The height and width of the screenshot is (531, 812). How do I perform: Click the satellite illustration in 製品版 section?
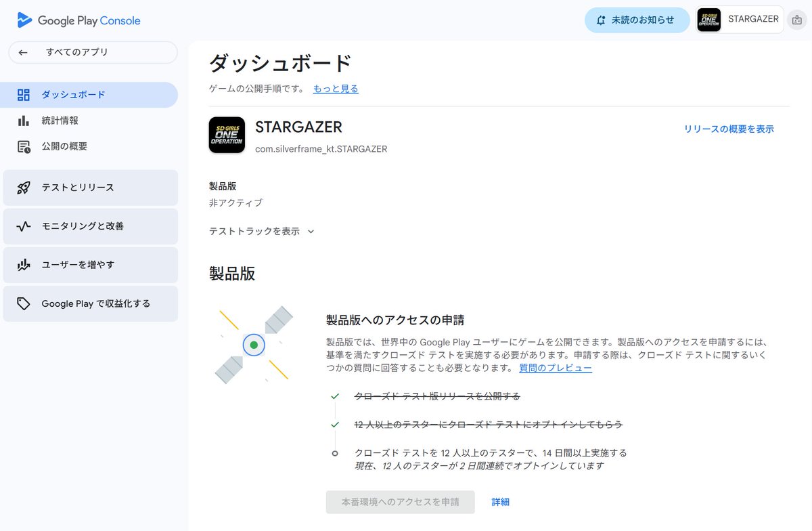coord(254,345)
